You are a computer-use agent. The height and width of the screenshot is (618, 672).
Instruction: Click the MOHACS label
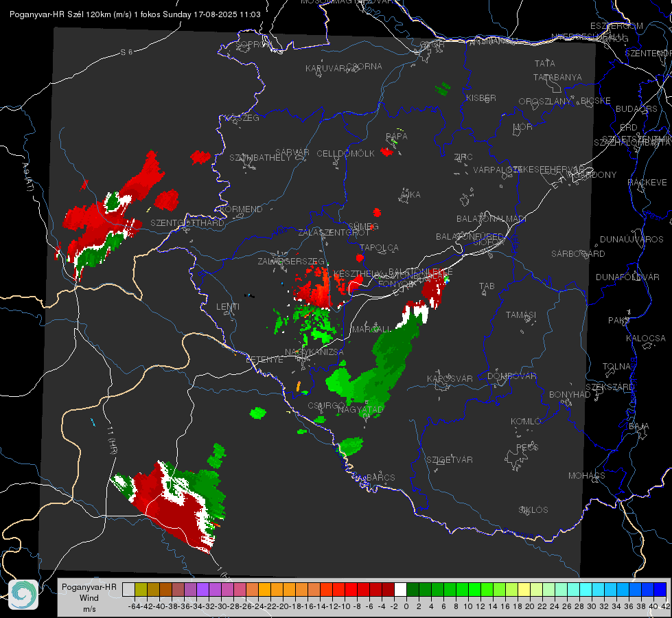[x=587, y=476]
